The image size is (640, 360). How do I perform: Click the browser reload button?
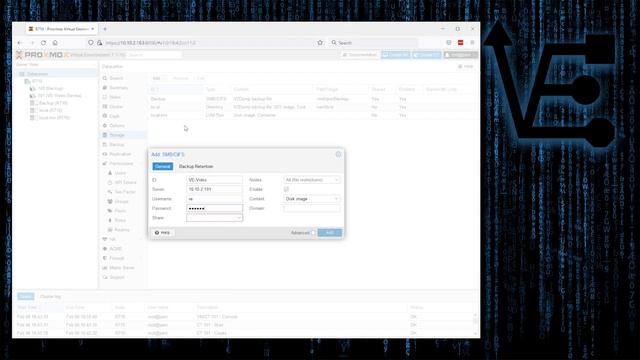43,42
